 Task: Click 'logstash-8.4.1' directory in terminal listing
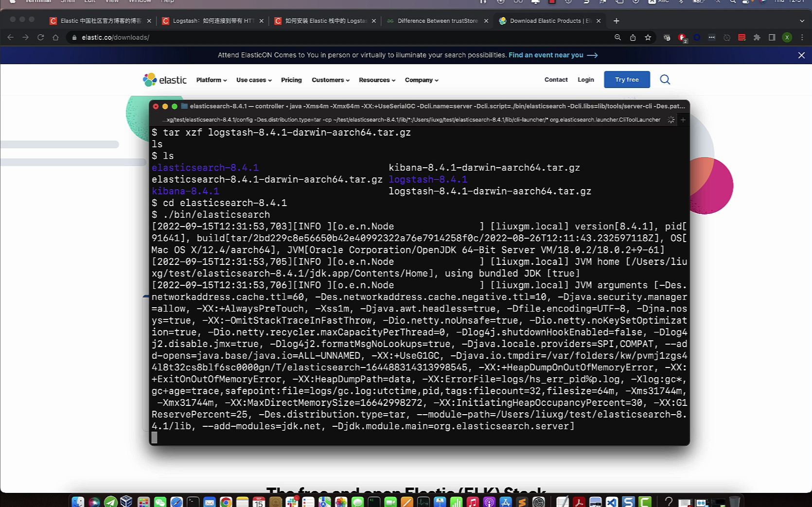click(428, 179)
